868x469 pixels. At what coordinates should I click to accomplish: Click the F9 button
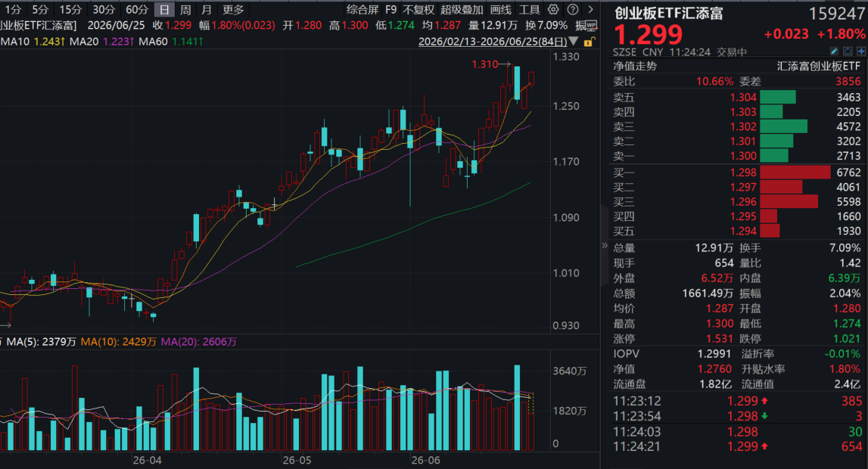390,9
